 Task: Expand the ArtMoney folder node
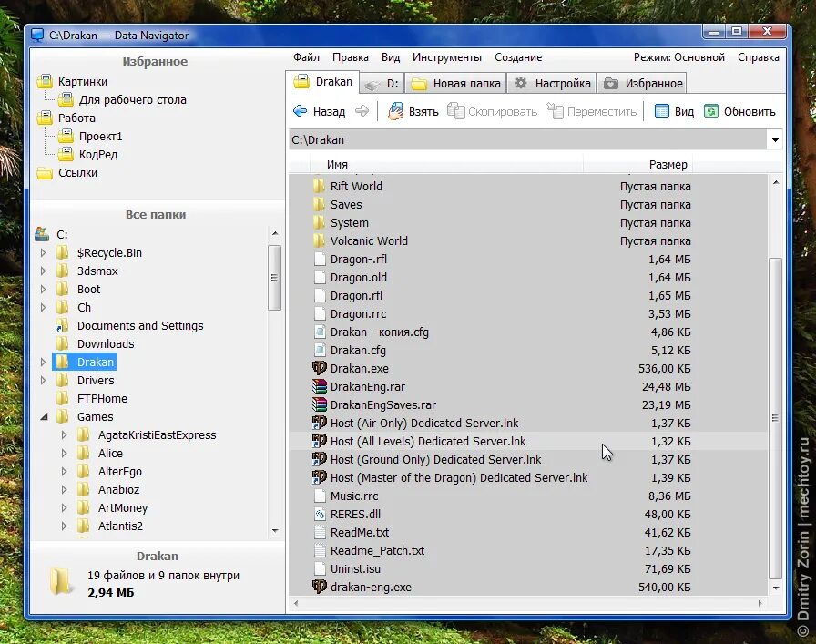[x=64, y=507]
